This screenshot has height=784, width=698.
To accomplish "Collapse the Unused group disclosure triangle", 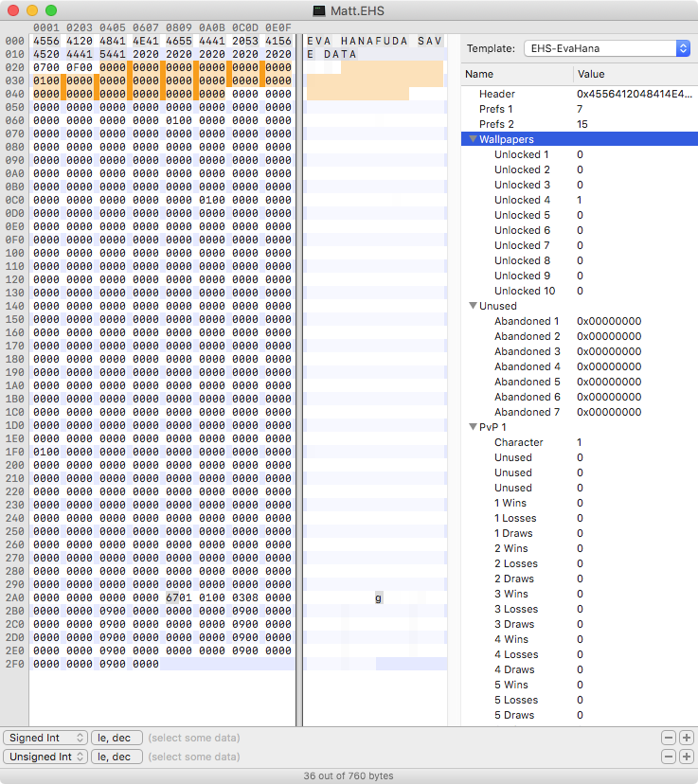I will click(473, 306).
